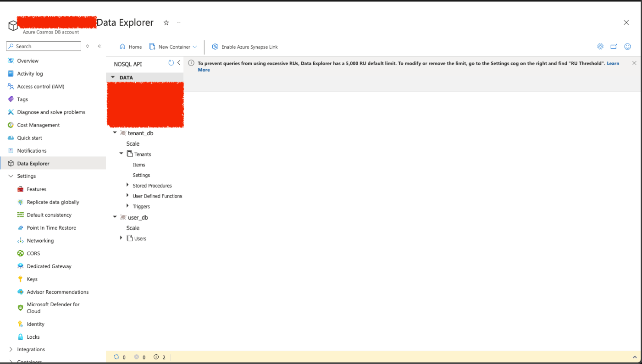Expand Triggers node
Viewport: 642px width, 364px height.
pos(127,206)
